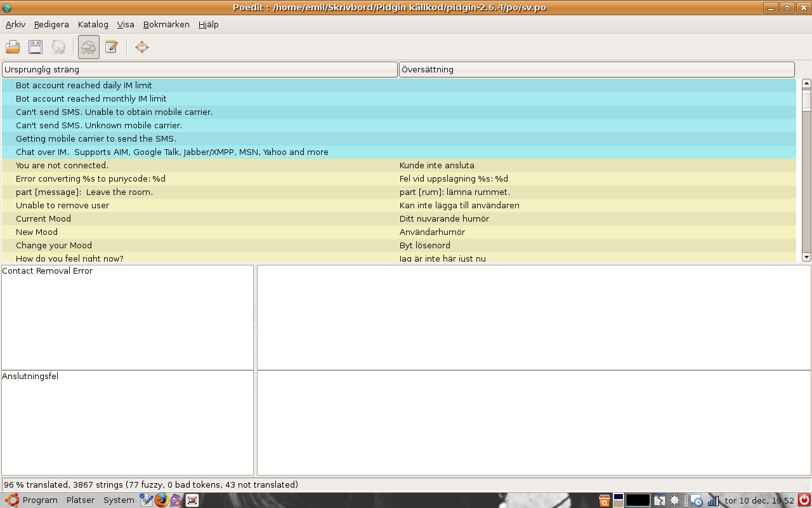Select 'Getting mobile carrier to send the SMS.'
812x508 pixels.
[x=399, y=138]
